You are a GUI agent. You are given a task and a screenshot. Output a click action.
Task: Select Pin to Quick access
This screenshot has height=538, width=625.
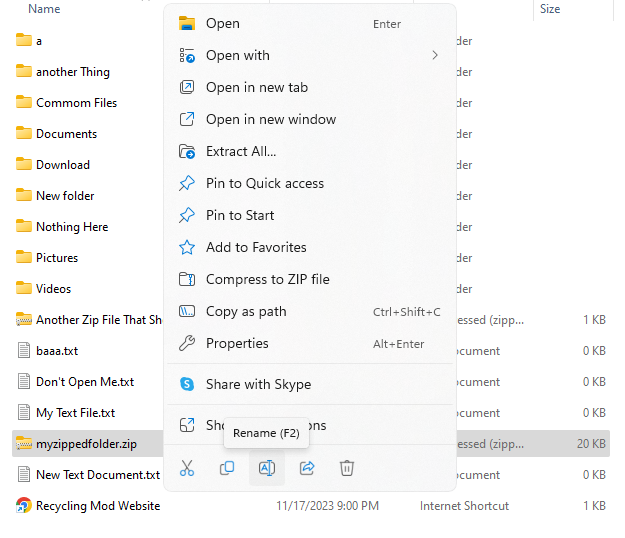click(265, 183)
